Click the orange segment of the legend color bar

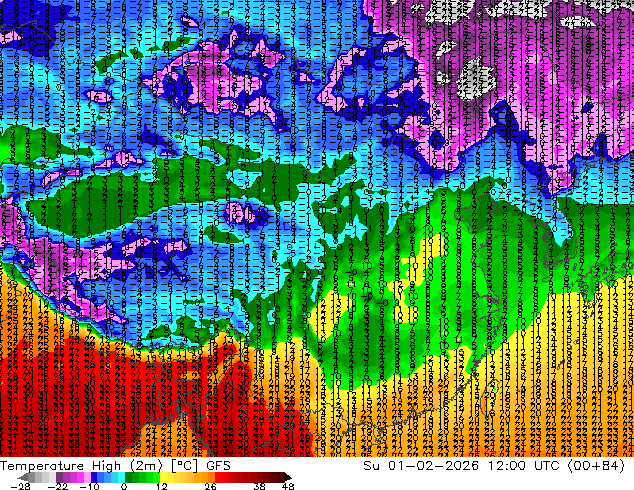[x=204, y=477]
